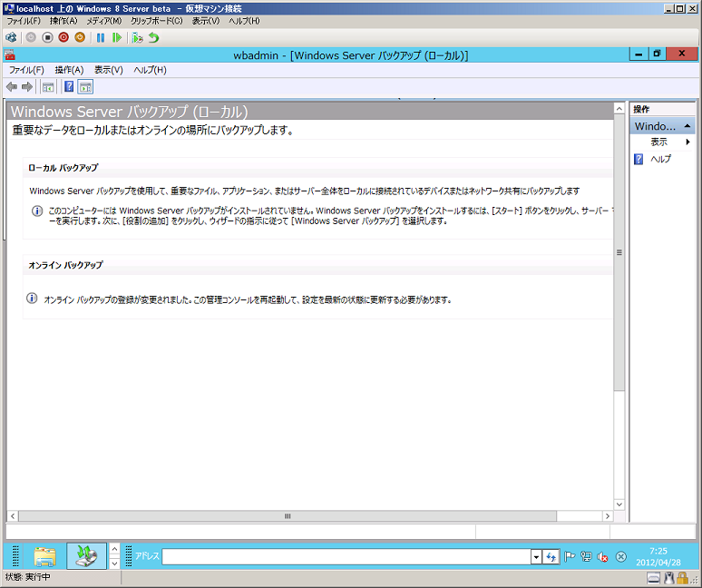Click the blue help question-mark toolbar icon
The width and height of the screenshot is (702, 588).
click(x=69, y=87)
